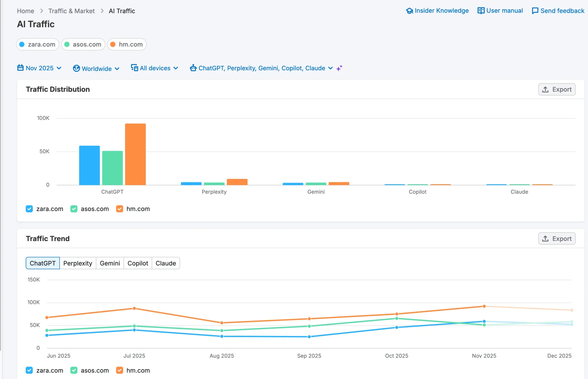Viewport: 588px width, 379px height.
Task: Uncheck zara.com in the Traffic Distribution legend
Action: pos(29,209)
